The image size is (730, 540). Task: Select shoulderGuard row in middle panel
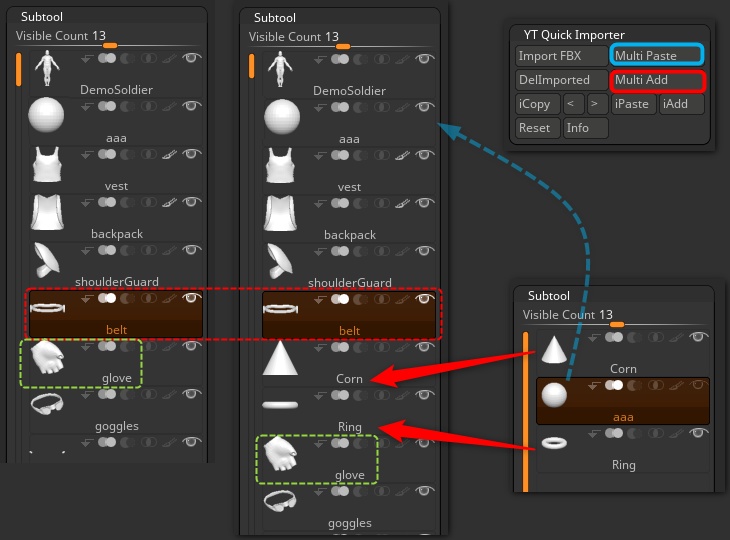point(349,266)
